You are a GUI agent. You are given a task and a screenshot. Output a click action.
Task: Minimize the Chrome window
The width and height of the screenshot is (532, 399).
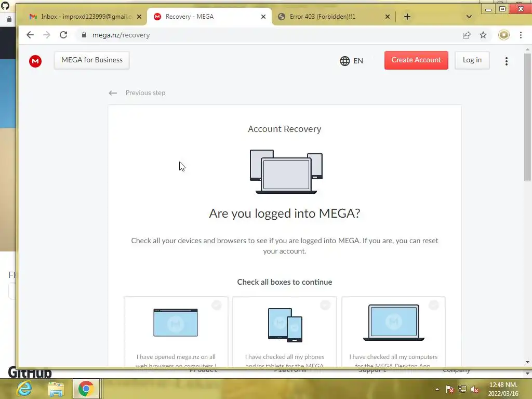(488, 9)
